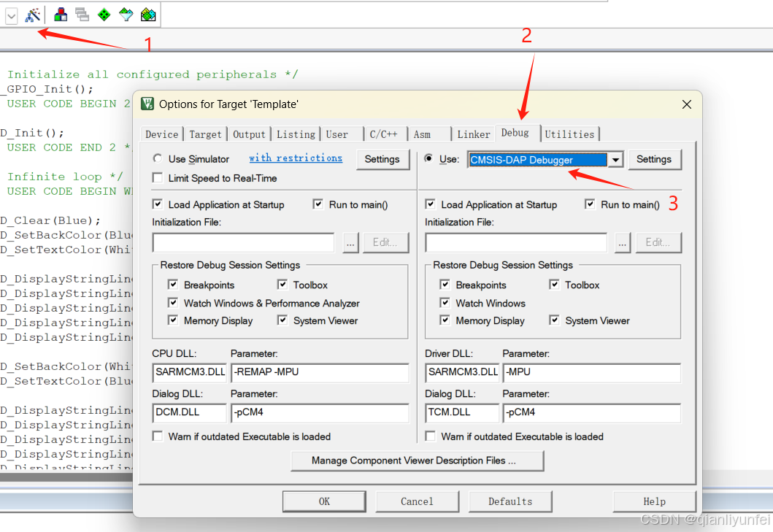Expand the CMSIS-DAP Debugger dropdown
Image resolution: width=773 pixels, height=532 pixels.
pyautogui.click(x=615, y=160)
